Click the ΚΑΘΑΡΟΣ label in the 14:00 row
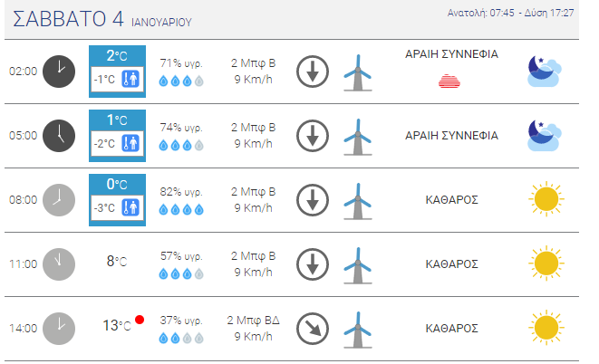 [x=451, y=329]
